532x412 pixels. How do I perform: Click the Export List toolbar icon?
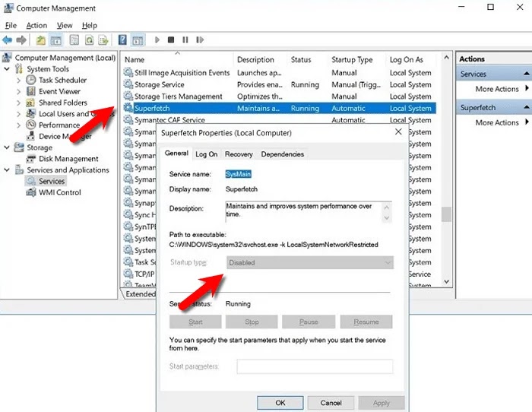[103, 40]
